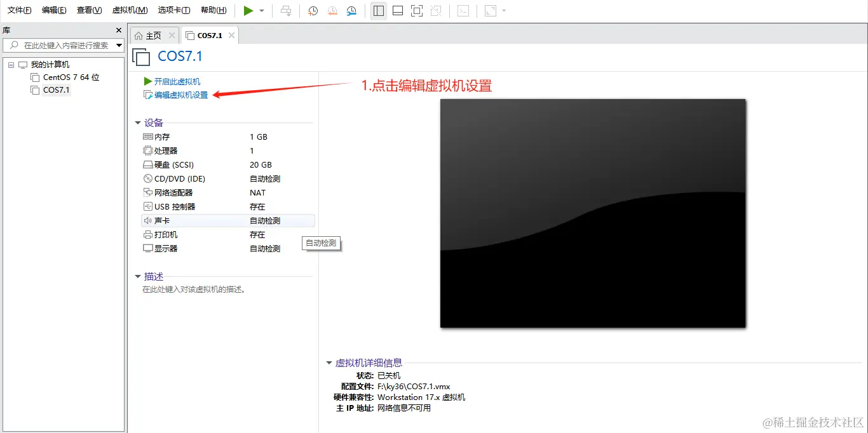
Task: Take a snapshot with the clock-plus icon
Action: (313, 11)
